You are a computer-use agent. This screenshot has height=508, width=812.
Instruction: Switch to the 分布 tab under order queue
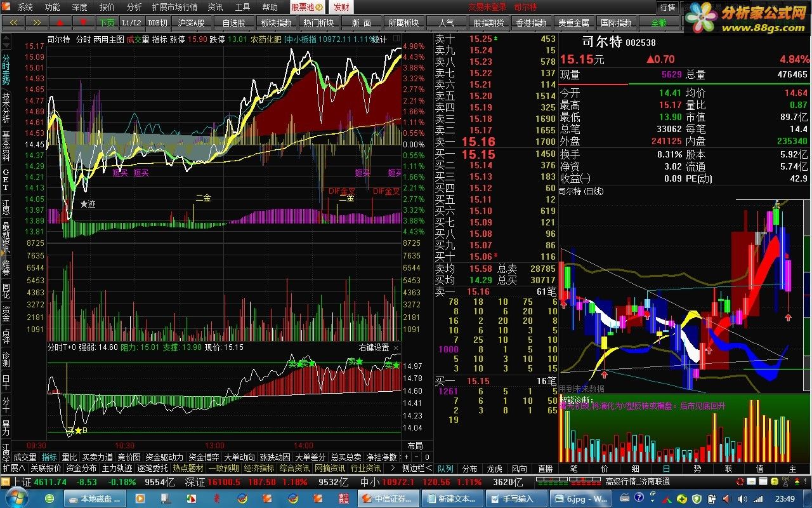(470, 469)
